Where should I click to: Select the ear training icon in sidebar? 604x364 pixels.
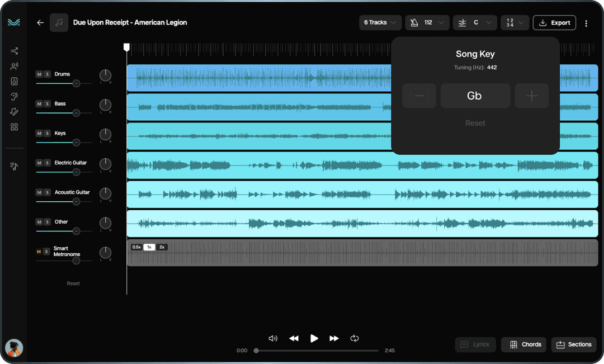(x=14, y=96)
